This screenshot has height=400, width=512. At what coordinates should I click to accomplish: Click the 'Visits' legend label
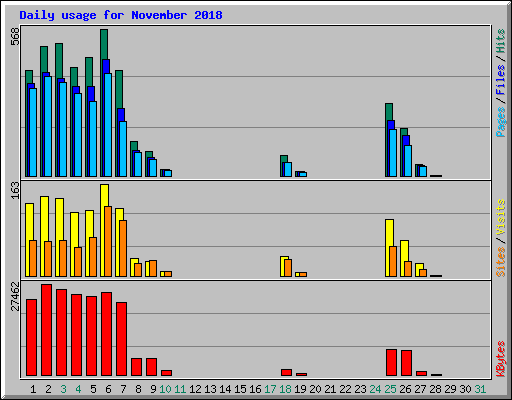pyautogui.click(x=500, y=217)
